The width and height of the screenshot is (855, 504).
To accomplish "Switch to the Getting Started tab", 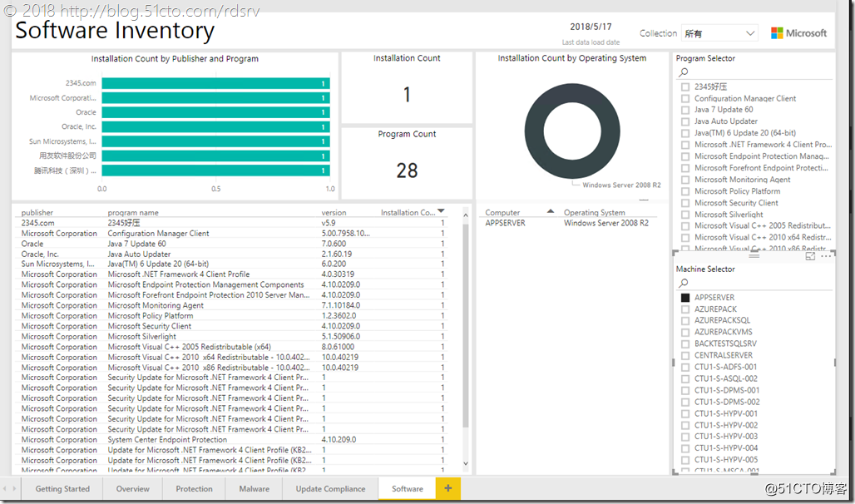I will [62, 489].
